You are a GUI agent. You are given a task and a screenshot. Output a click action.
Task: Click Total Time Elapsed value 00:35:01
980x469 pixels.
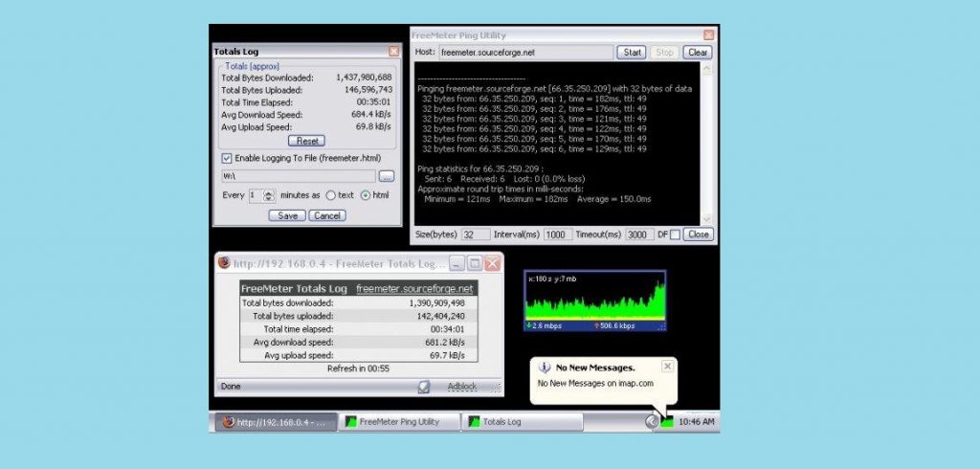coord(374,102)
